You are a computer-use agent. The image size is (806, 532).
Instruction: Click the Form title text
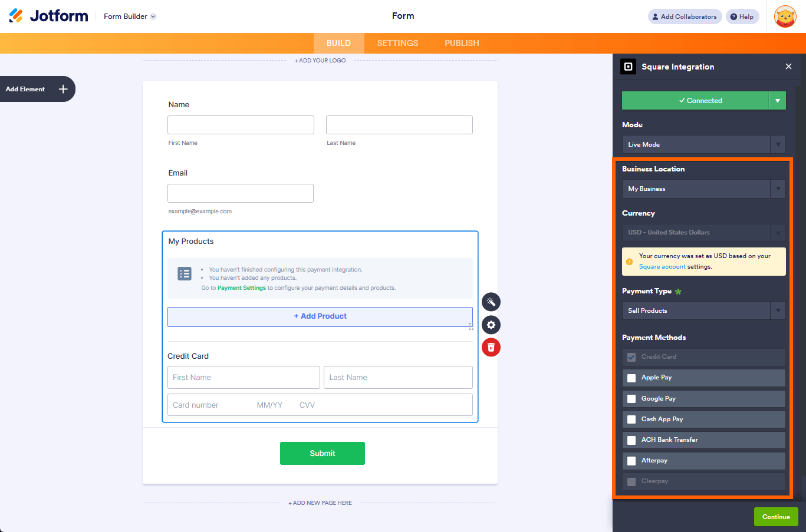click(x=403, y=16)
